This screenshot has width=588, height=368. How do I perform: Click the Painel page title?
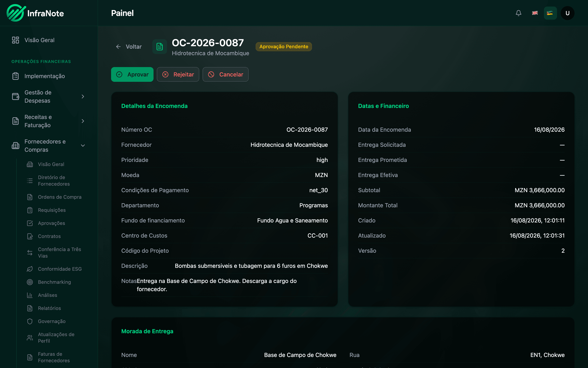122,13
